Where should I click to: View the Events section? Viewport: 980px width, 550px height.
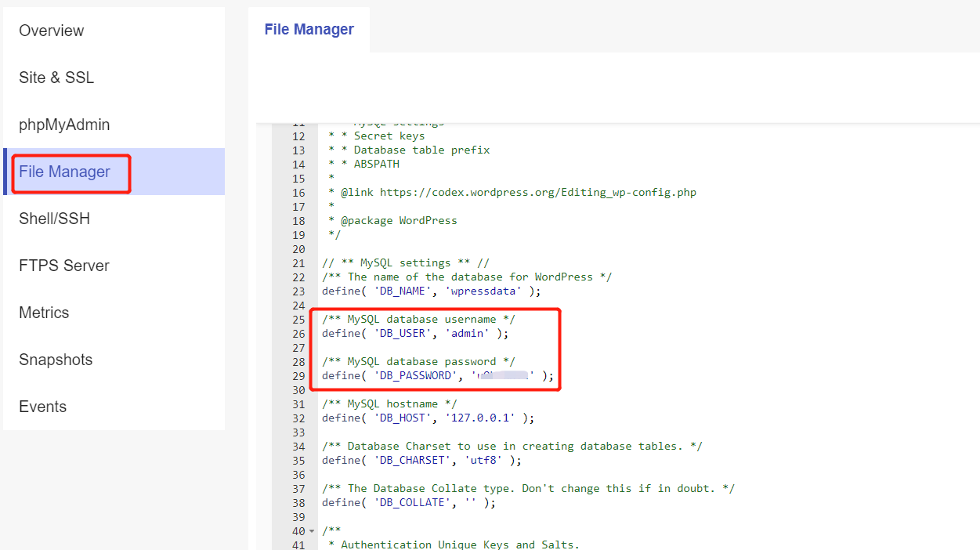114,407
